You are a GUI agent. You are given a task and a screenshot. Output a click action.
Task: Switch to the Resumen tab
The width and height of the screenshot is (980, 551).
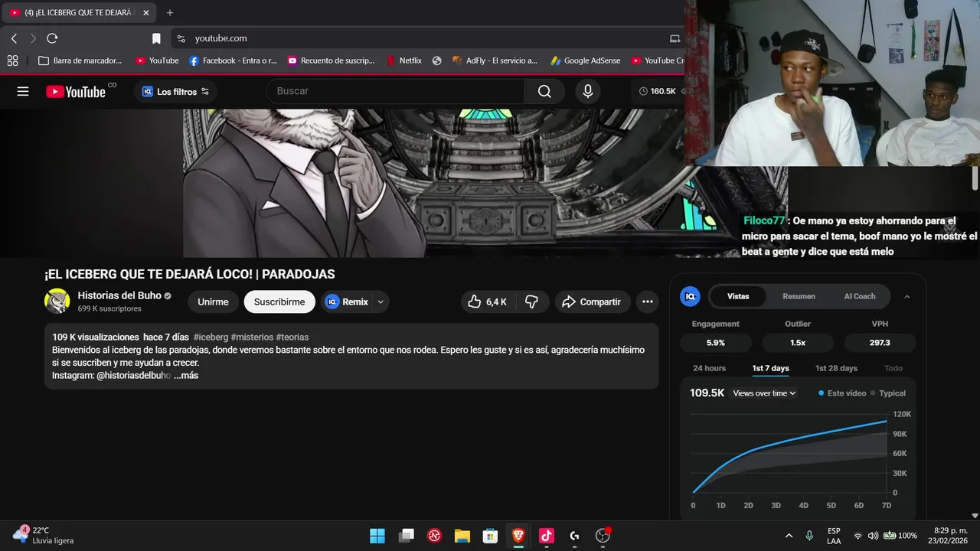pos(799,296)
